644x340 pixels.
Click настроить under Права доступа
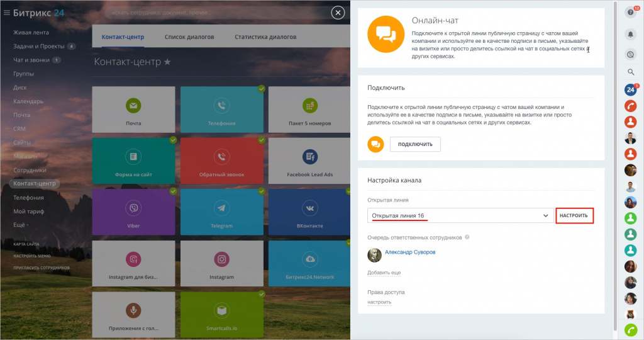pos(379,302)
